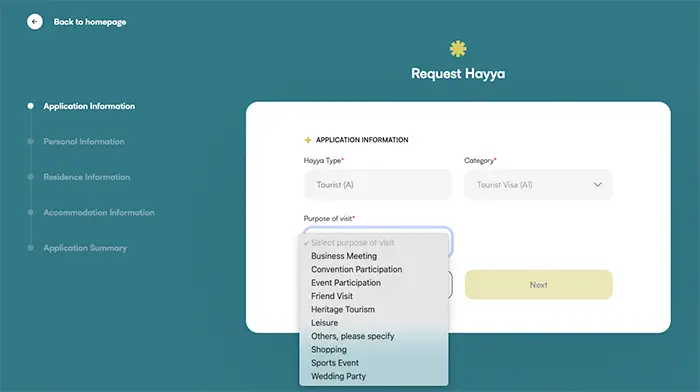The height and width of the screenshot is (392, 700).
Task: Pick Others, please specify option
Action: pos(374,336)
